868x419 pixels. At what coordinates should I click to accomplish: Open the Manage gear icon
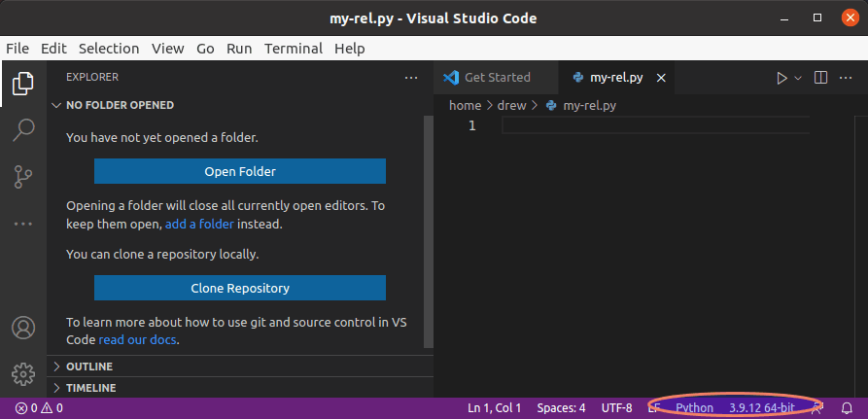pyautogui.click(x=22, y=373)
